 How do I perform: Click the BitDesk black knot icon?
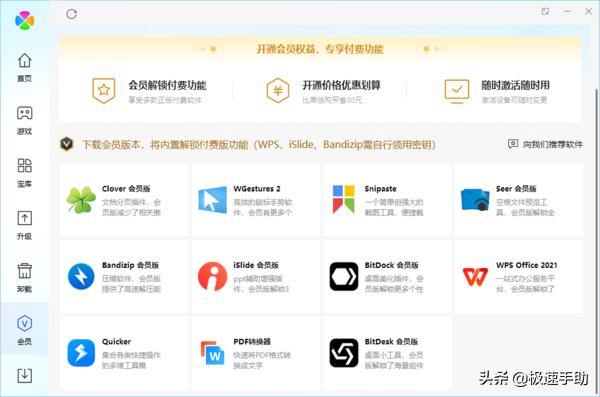pyautogui.click(x=344, y=353)
